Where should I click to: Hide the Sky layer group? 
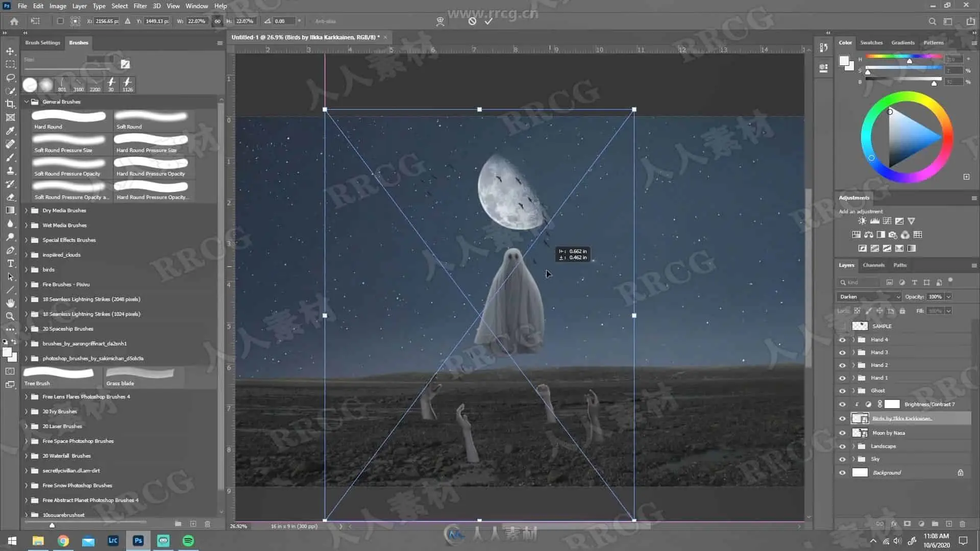(x=842, y=459)
